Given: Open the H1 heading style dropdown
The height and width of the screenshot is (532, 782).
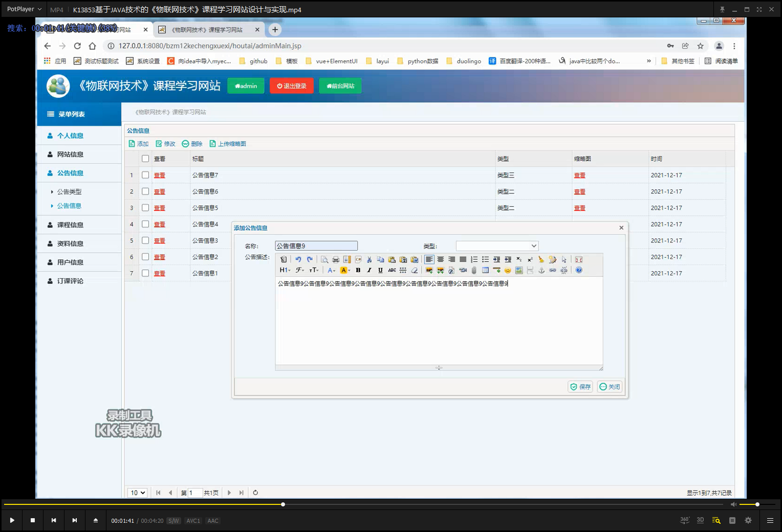Looking at the screenshot, I should tap(285, 270).
